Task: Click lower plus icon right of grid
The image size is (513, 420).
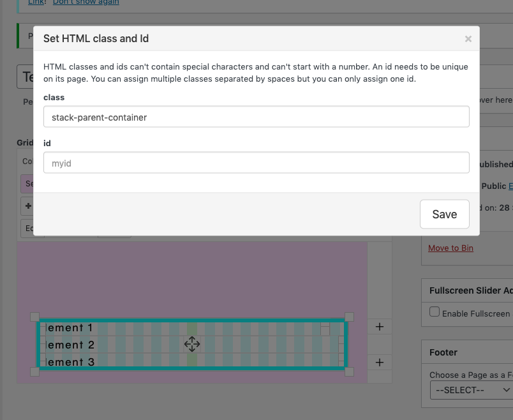Action: pos(379,363)
